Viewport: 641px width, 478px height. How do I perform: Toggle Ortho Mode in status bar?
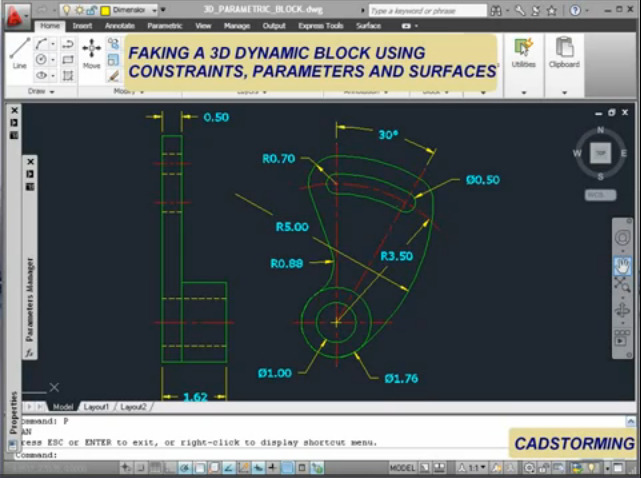point(171,467)
